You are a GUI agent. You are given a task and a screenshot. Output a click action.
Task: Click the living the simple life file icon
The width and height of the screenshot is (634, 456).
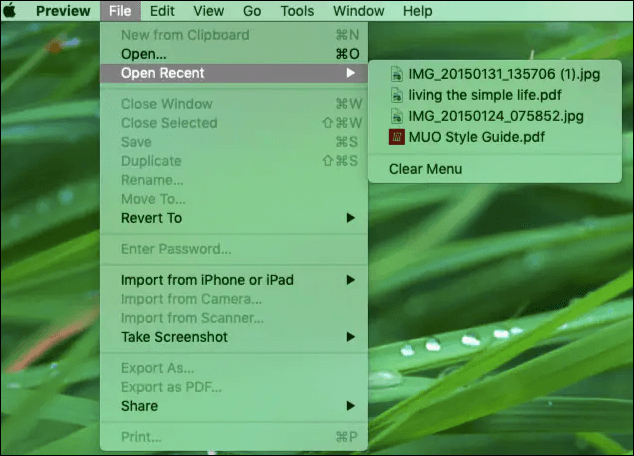tap(396, 95)
